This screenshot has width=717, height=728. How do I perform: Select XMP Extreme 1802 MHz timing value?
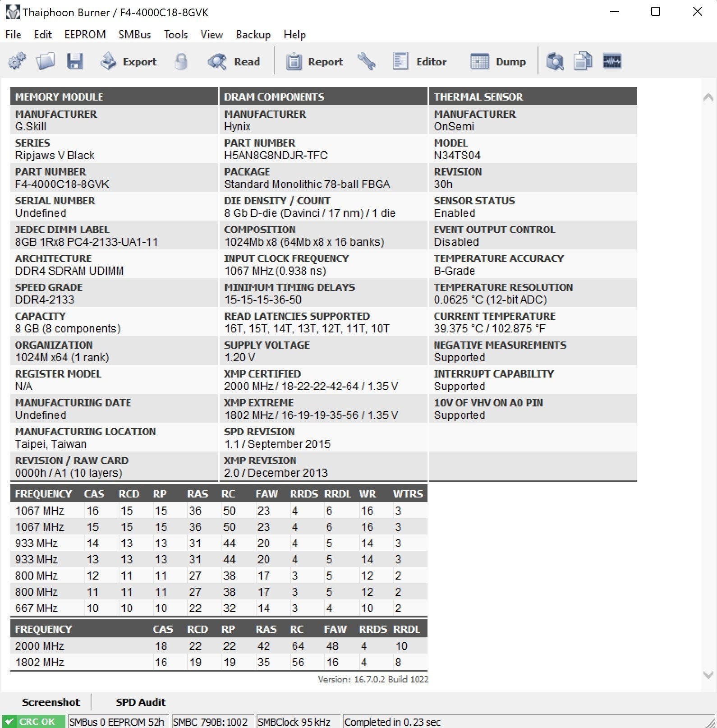click(311, 415)
